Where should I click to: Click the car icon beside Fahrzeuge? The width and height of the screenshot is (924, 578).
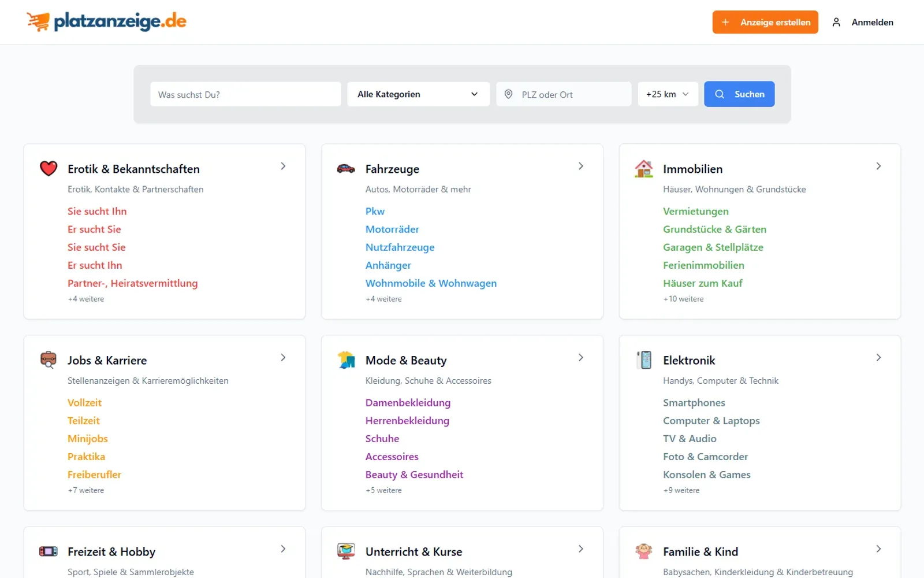pyautogui.click(x=346, y=169)
